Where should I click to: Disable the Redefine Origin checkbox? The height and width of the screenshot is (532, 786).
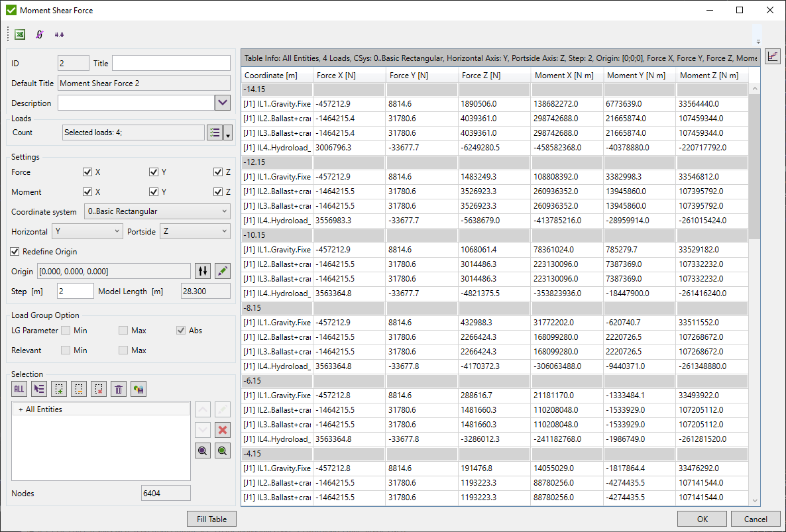16,252
